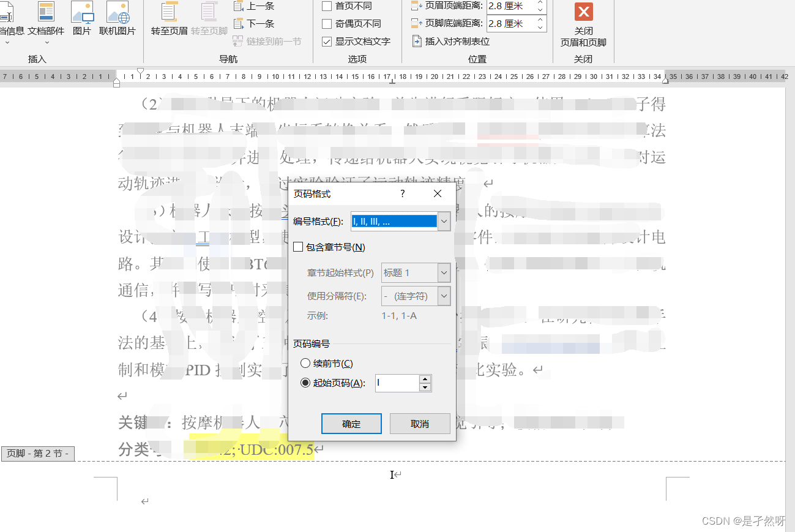This screenshot has width=795, height=532.
Task: Click the 起始页码 input field
Action: tap(397, 383)
